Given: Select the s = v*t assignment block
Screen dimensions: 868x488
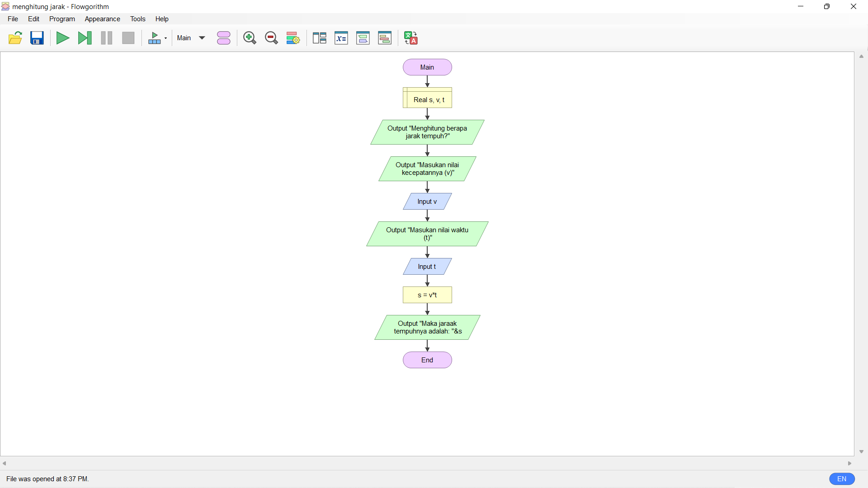Looking at the screenshot, I should tap(427, 295).
